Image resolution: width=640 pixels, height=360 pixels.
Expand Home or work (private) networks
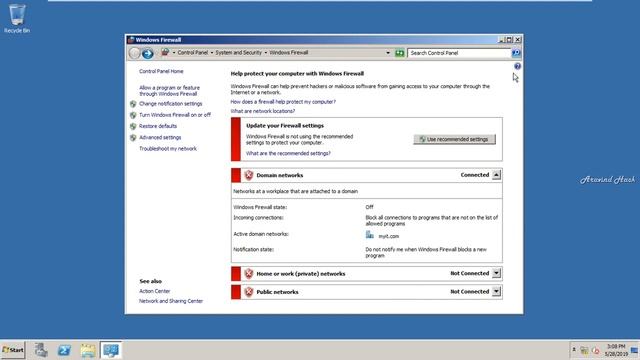pos(496,273)
